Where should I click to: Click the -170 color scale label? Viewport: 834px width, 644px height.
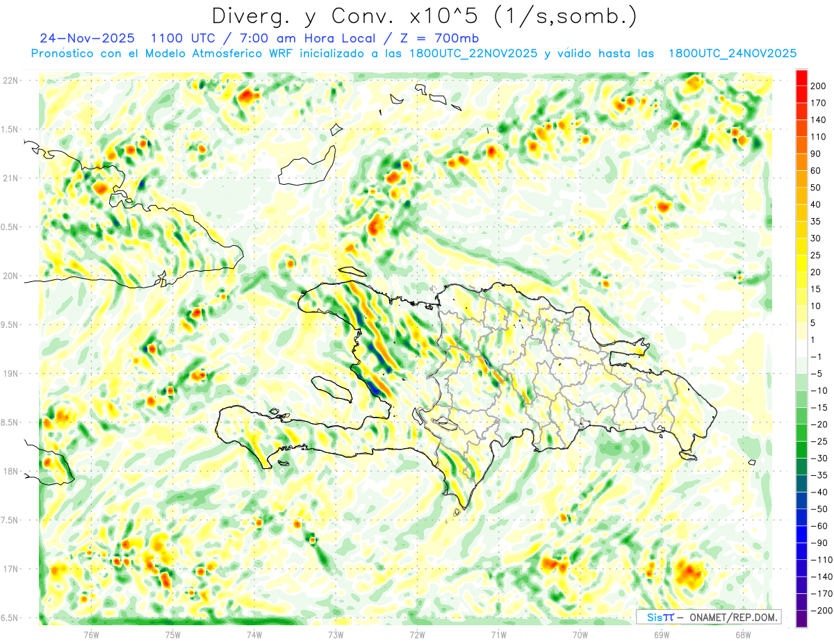[821, 594]
